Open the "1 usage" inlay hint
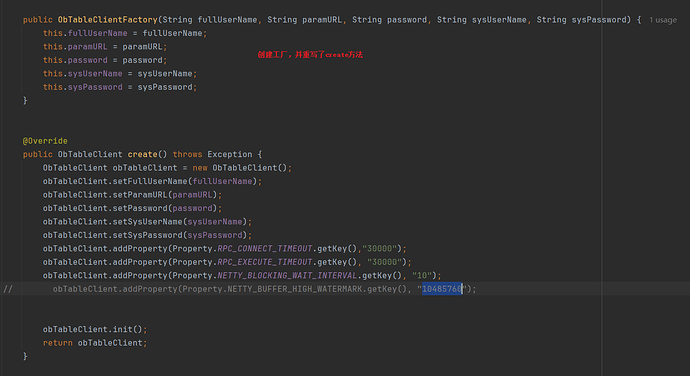Image resolution: width=690 pixels, height=376 pixels. tap(663, 20)
